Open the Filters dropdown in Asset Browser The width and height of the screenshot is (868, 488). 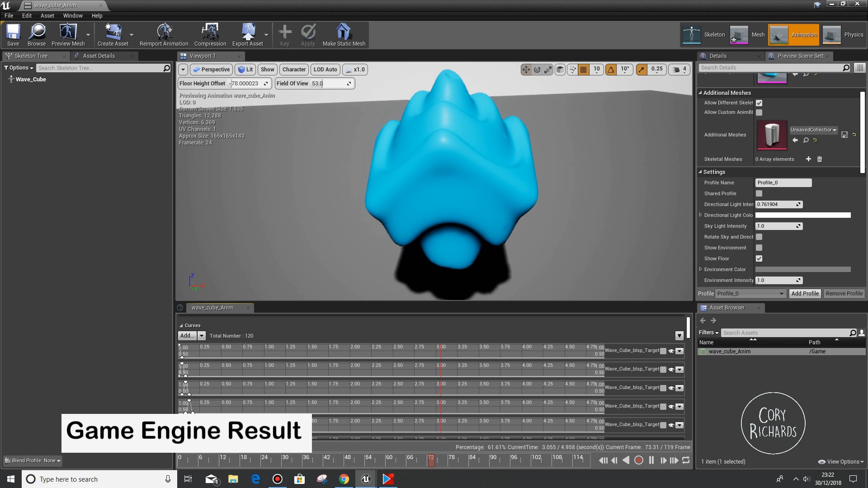[x=708, y=333]
